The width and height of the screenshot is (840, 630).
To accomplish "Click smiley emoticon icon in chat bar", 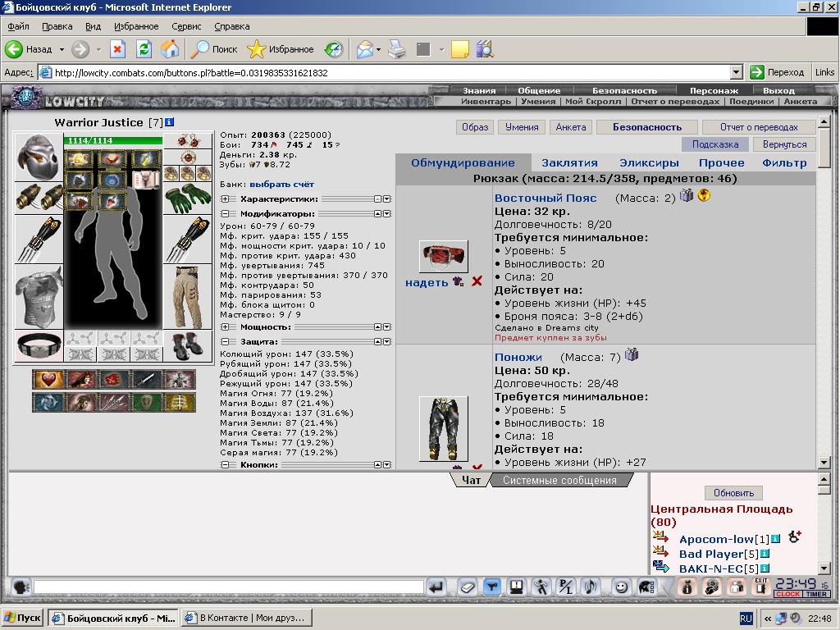I will (x=621, y=587).
